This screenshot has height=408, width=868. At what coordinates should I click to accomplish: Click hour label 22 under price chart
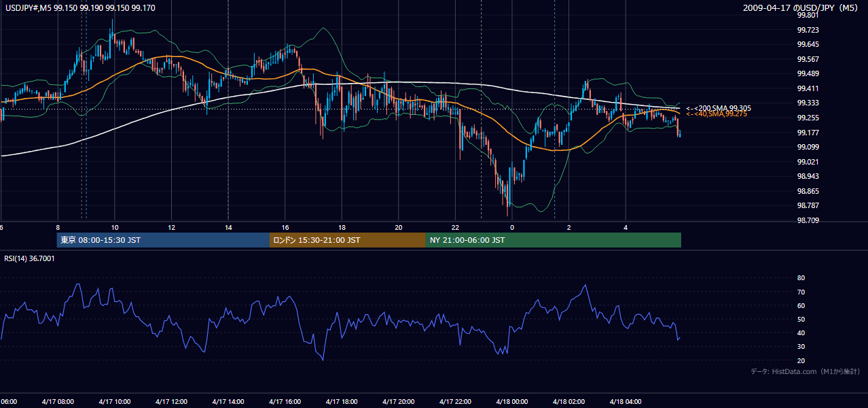[x=455, y=227]
